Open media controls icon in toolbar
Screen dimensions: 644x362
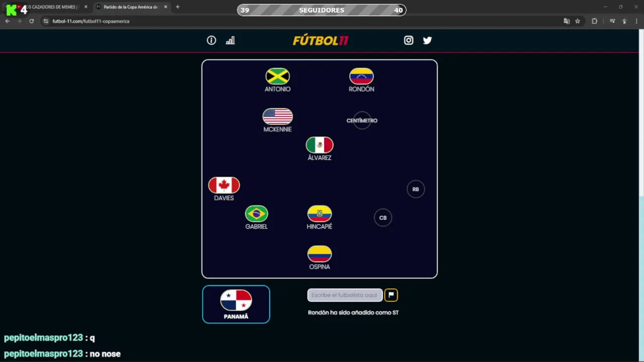coord(612,21)
